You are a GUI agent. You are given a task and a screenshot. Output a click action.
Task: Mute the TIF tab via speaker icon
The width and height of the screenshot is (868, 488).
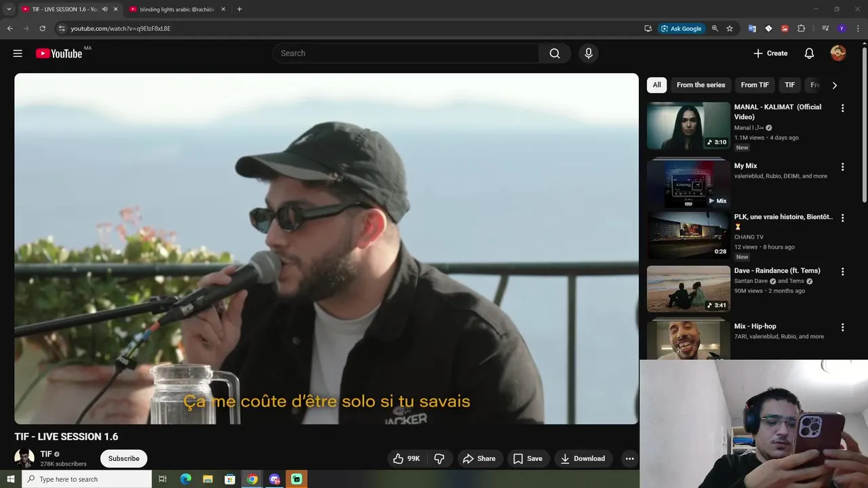104,9
